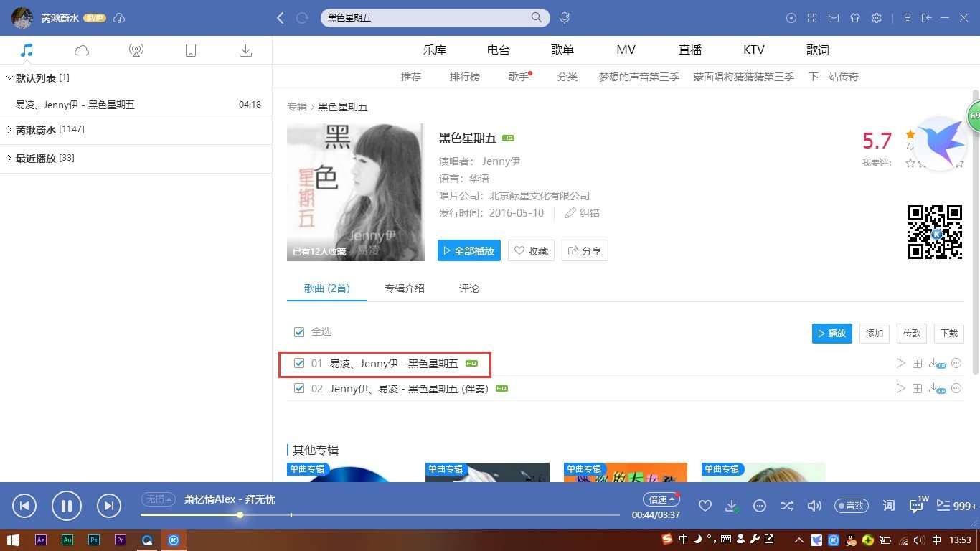Uncheck the 全选 select-all checkbox
Screen dimensions: 980x551
299,332
